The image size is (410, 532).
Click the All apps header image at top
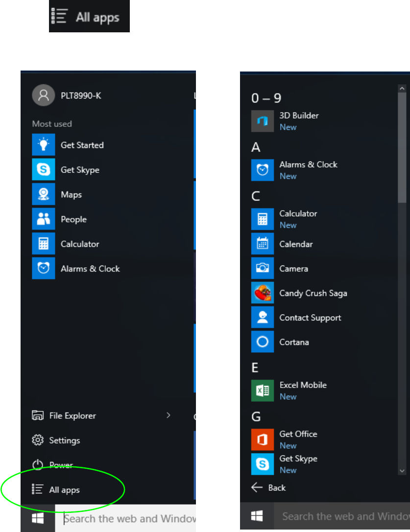(89, 16)
